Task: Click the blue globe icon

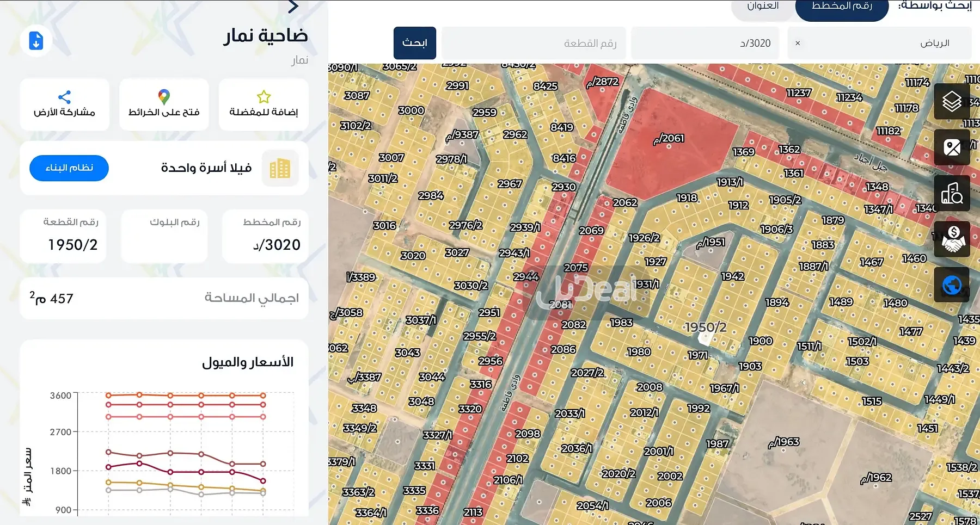Action: click(952, 285)
